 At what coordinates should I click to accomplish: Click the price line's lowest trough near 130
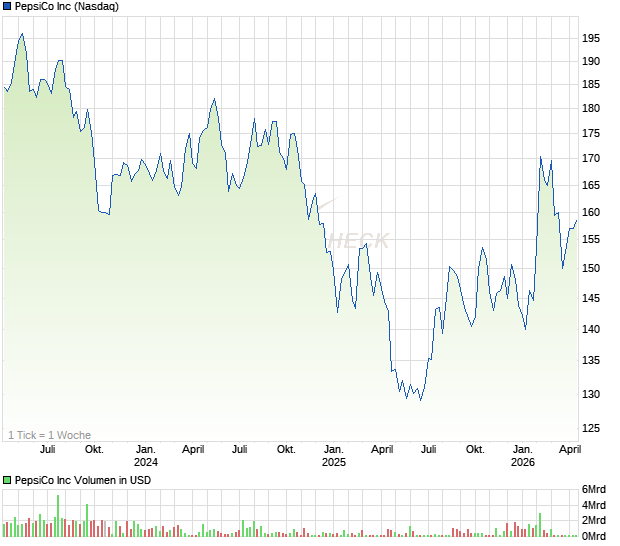tap(420, 400)
